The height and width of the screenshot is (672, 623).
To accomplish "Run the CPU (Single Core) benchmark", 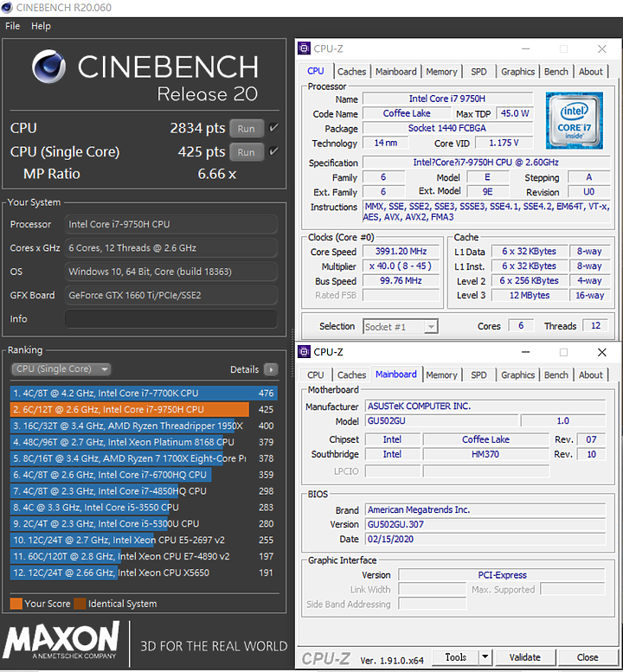I will (x=247, y=152).
